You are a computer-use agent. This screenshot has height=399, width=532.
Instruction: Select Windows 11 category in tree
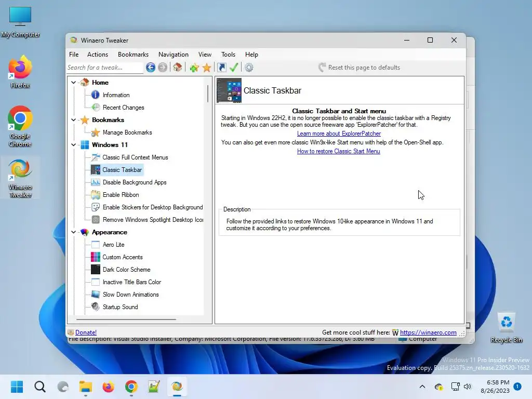110,145
